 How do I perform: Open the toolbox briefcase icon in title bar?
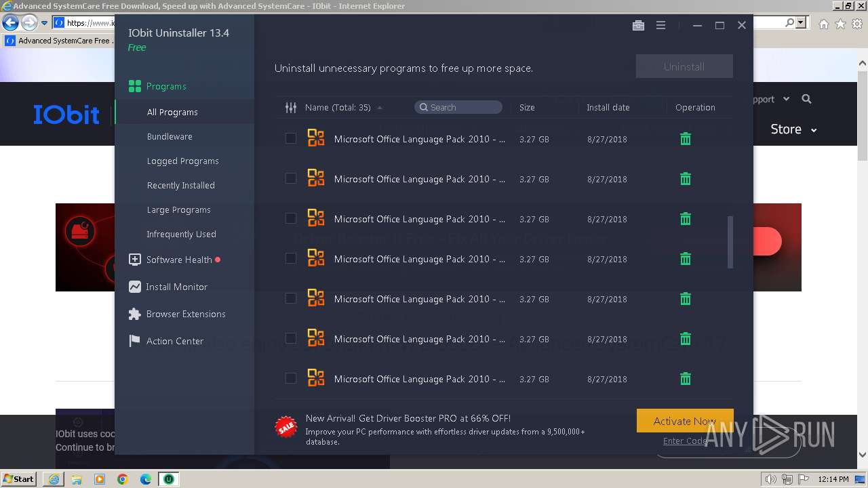coord(638,25)
